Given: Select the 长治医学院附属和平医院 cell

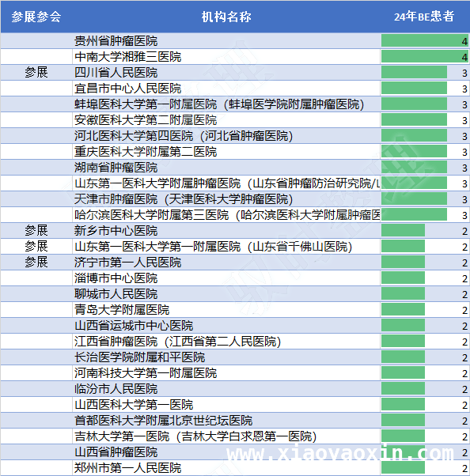Looking at the screenshot, I should [226, 357].
